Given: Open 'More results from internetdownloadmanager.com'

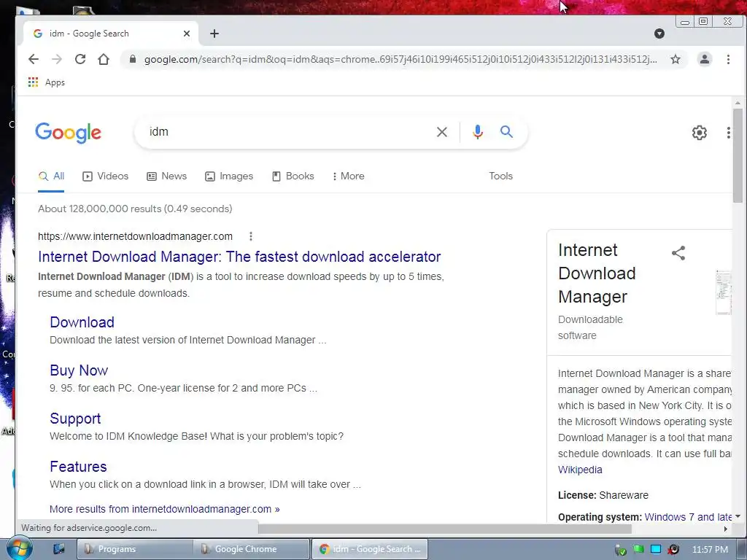Looking at the screenshot, I should click(x=165, y=509).
